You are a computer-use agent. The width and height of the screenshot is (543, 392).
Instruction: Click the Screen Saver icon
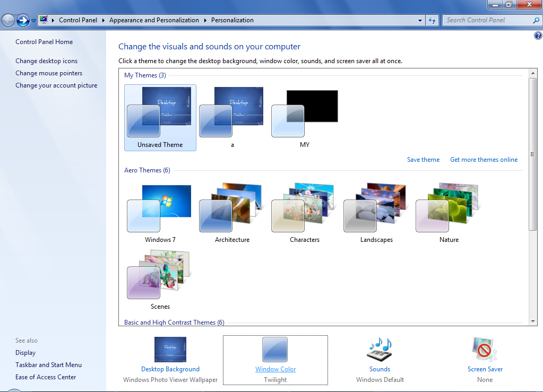click(485, 350)
